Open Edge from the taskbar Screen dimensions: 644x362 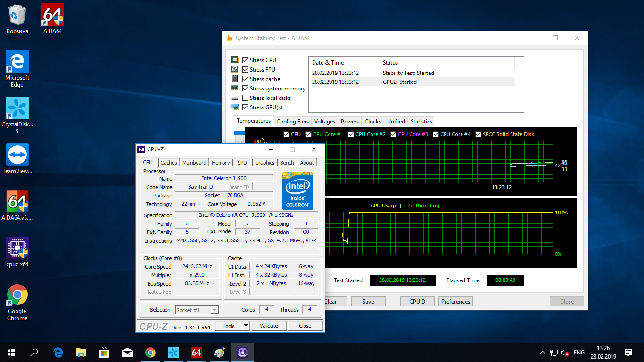(58, 352)
